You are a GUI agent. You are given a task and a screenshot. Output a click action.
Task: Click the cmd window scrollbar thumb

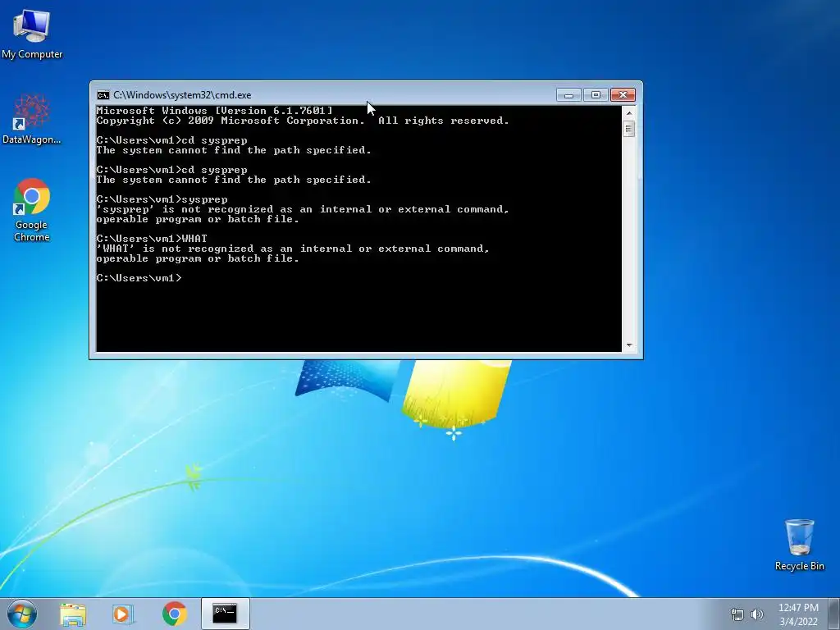[x=629, y=129]
